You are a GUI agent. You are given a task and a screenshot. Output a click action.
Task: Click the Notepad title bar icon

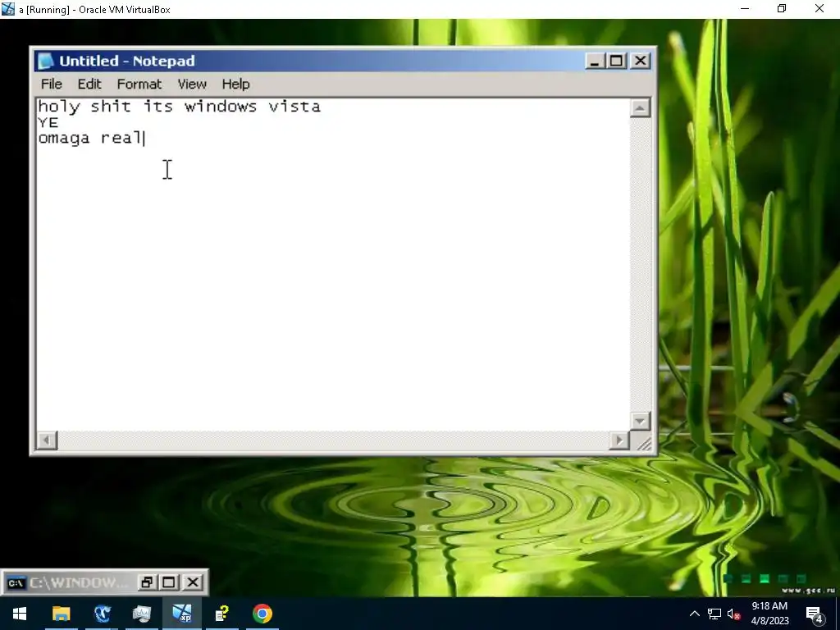[x=46, y=61]
